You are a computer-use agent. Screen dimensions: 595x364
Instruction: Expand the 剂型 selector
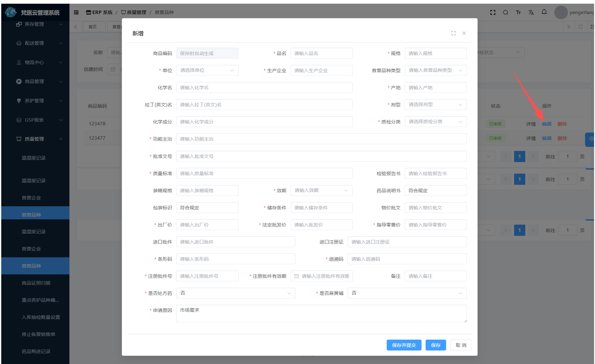coord(435,105)
